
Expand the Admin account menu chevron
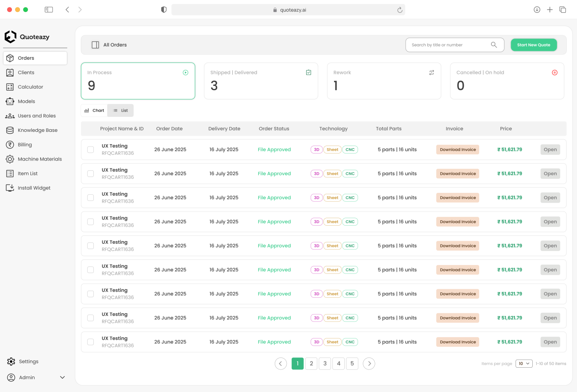point(62,377)
